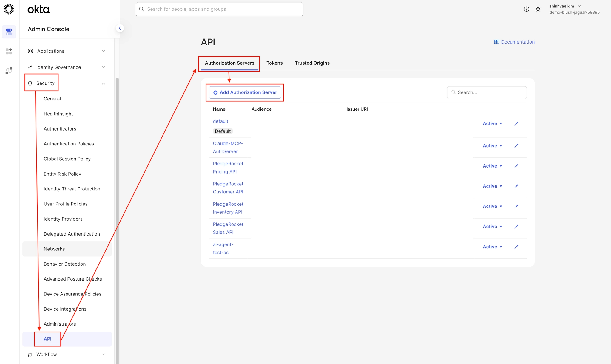Open Behavior Detection
The height and width of the screenshot is (364, 611).
click(64, 264)
